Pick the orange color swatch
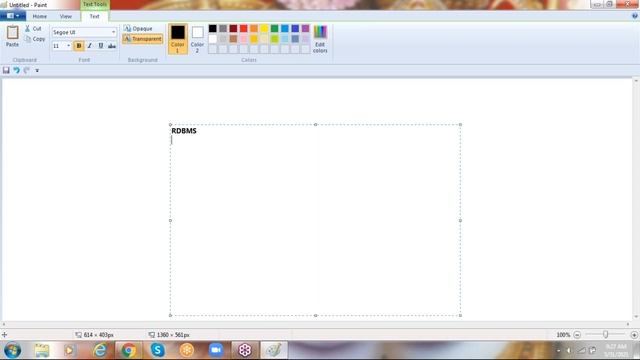 [x=254, y=29]
